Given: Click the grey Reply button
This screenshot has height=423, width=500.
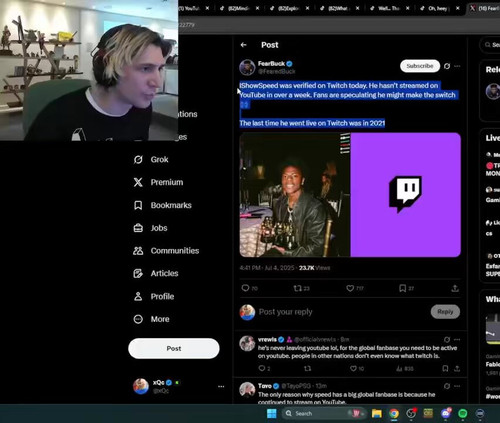Looking at the screenshot, I should [445, 312].
